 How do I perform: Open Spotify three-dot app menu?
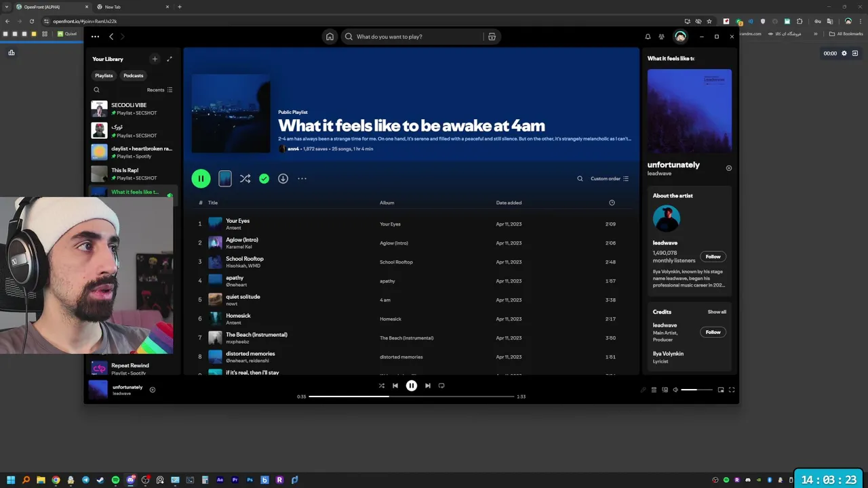95,37
